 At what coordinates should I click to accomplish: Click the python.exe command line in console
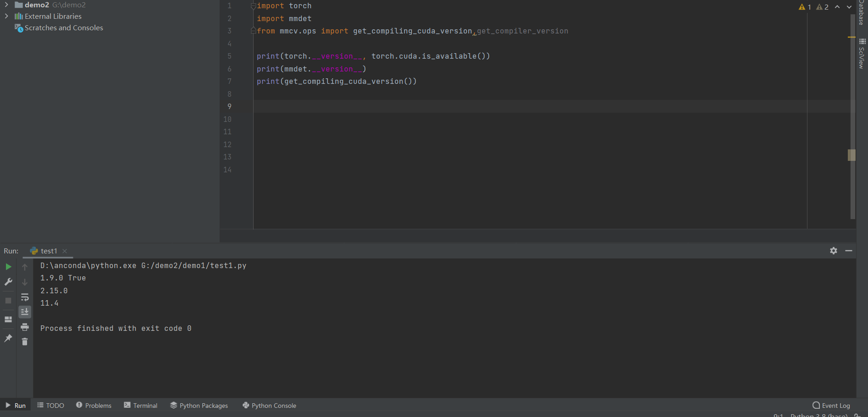tap(143, 265)
